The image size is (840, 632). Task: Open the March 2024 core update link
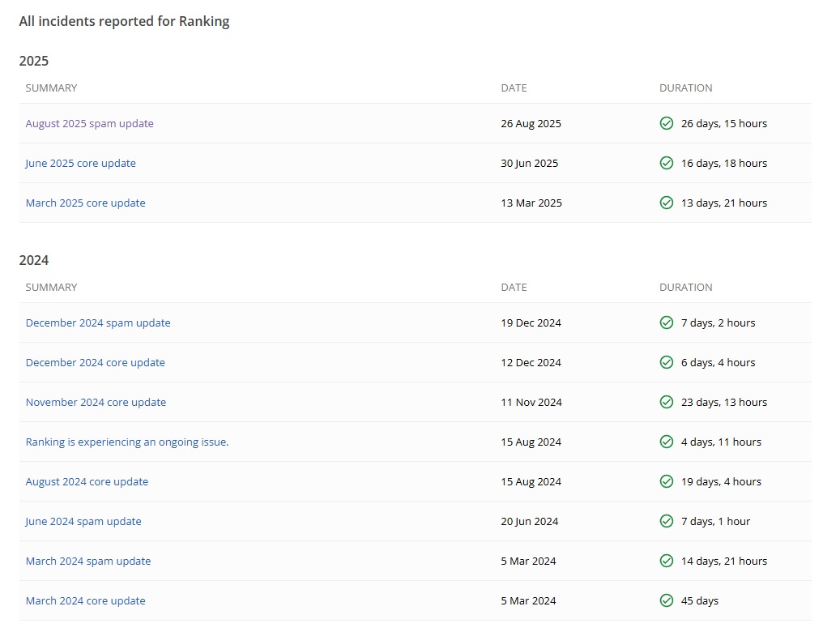click(85, 601)
